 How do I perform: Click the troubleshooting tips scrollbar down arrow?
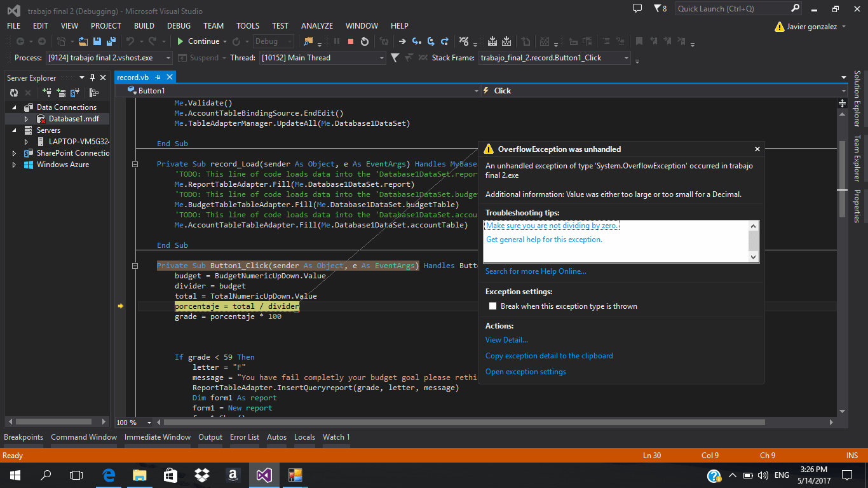[x=754, y=257]
